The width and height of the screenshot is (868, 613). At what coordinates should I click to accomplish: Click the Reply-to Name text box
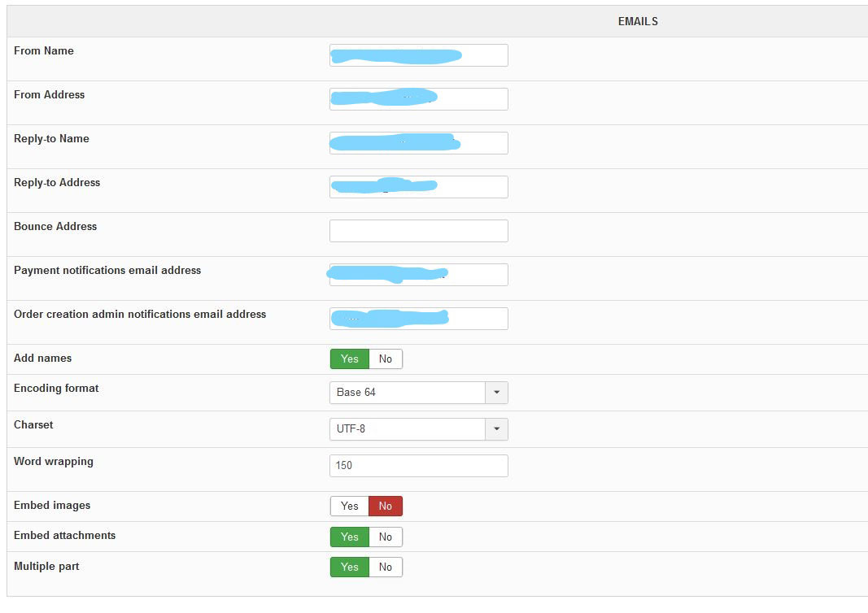pyautogui.click(x=418, y=143)
